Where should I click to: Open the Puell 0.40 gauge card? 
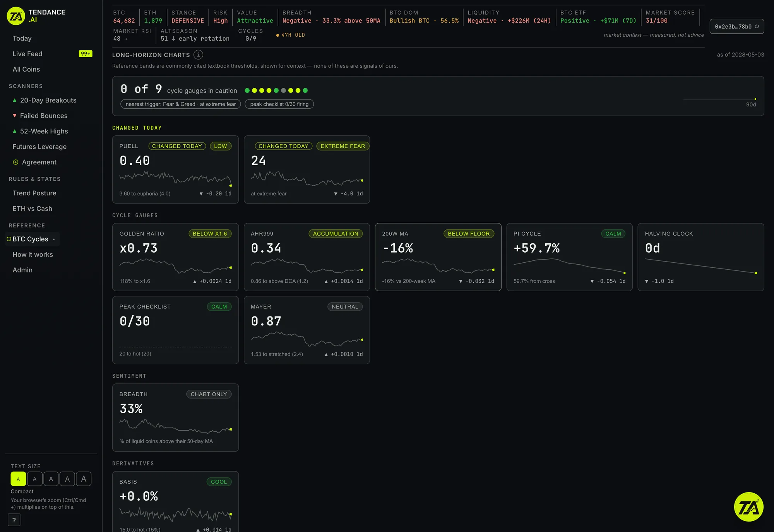(x=175, y=169)
